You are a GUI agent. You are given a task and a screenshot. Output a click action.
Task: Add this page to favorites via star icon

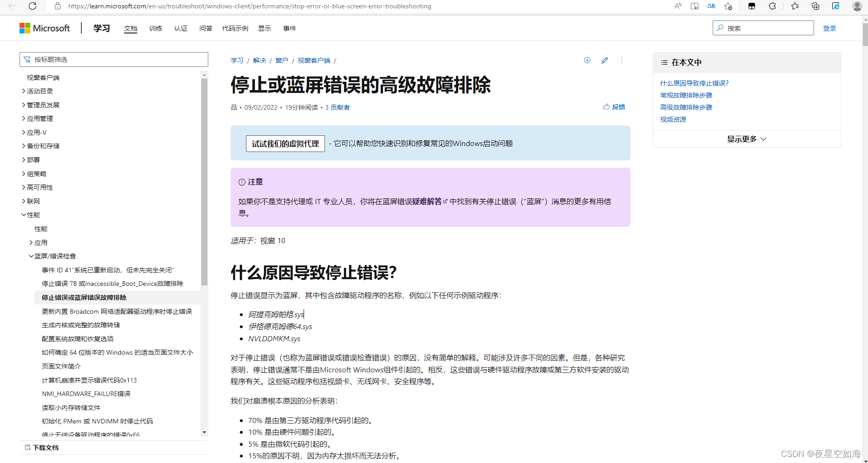point(729,7)
